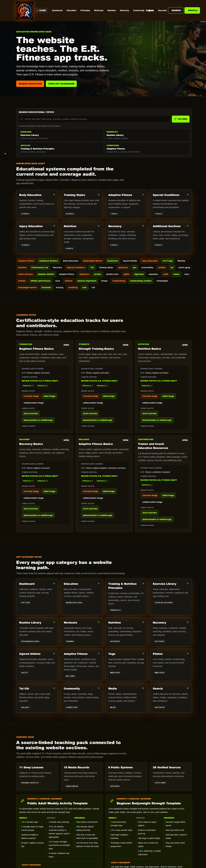
Task: Select Community in the top navigation
Action: click(x=138, y=10)
